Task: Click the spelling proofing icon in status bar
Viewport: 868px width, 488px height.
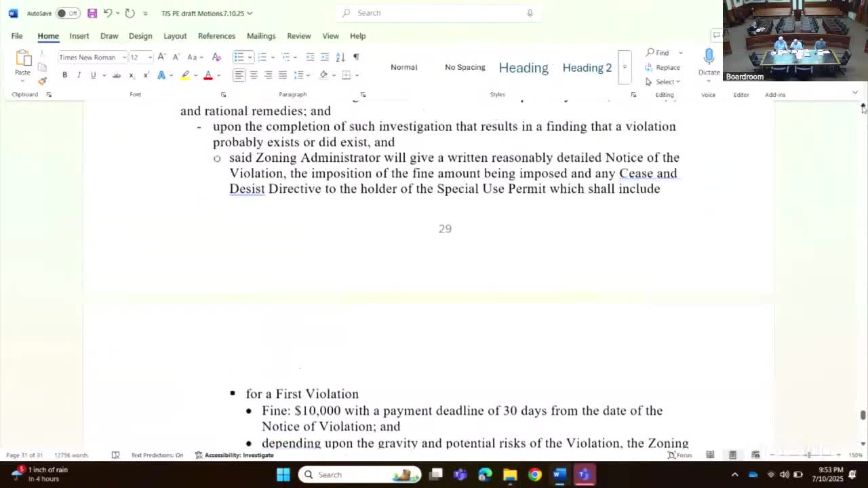Action: click(x=115, y=455)
